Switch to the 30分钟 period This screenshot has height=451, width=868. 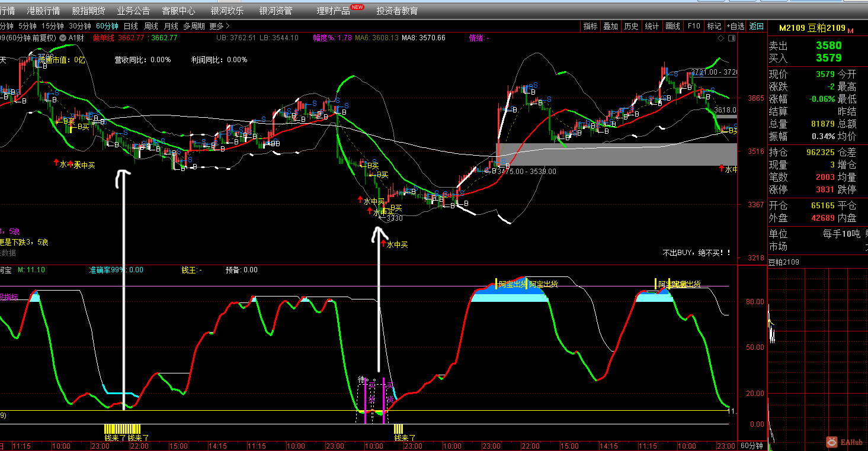[x=80, y=26]
